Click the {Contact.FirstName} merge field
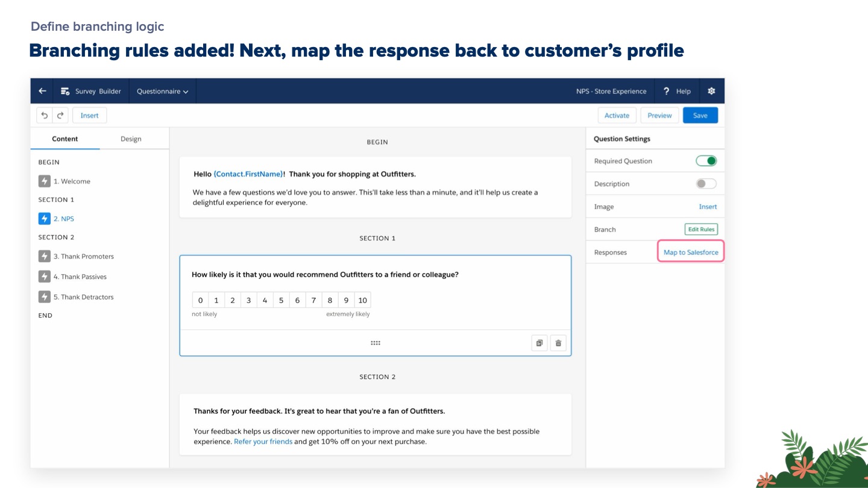Screen dimensions: 868x488 click(248, 174)
